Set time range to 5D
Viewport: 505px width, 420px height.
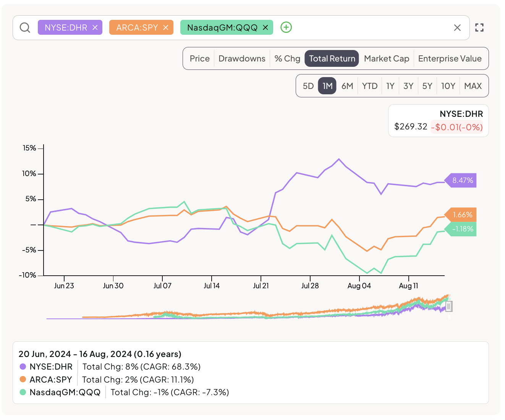(x=308, y=86)
